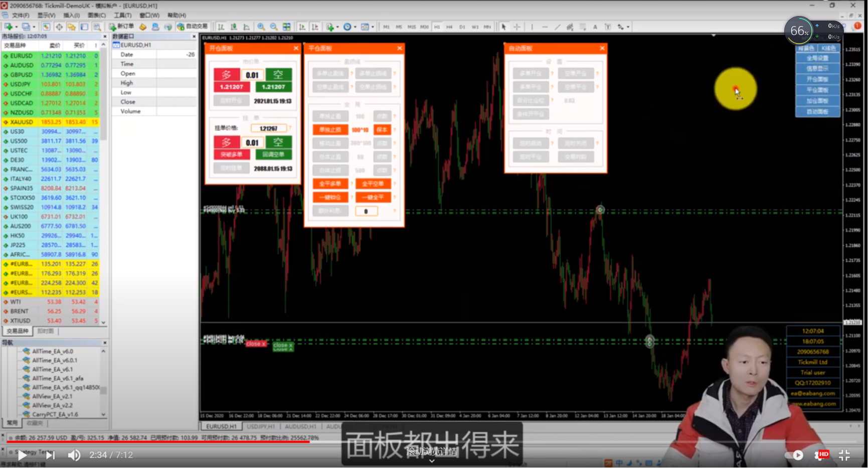Select the candlestick chart style icon

click(x=234, y=27)
